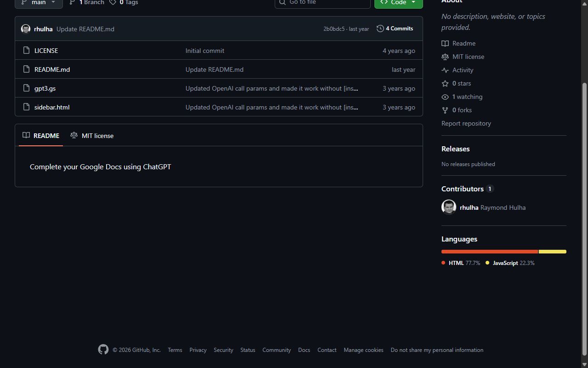Click the Report repository link
The height and width of the screenshot is (368, 588).
(466, 123)
